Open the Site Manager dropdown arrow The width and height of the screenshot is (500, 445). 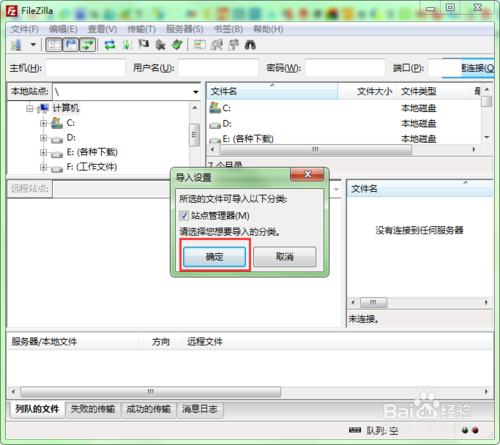(x=33, y=45)
